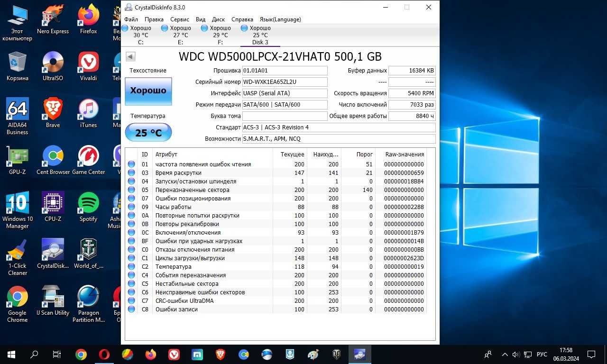Screen dimensions: 607x364
Task: Select the Game Center desktop icon
Action: (x=88, y=161)
